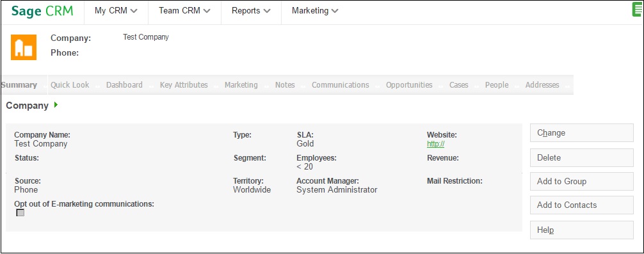Click the Account Manager value System Administrator
Viewport: 644px width, 254px height.
(x=337, y=189)
